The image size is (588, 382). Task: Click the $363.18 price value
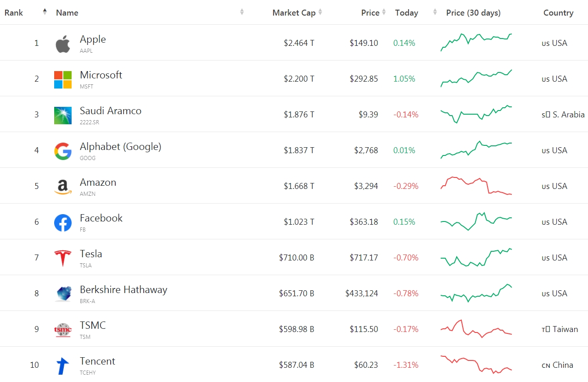click(364, 222)
